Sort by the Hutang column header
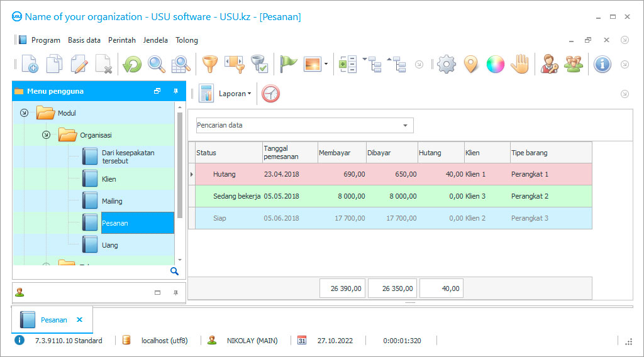 coord(441,153)
